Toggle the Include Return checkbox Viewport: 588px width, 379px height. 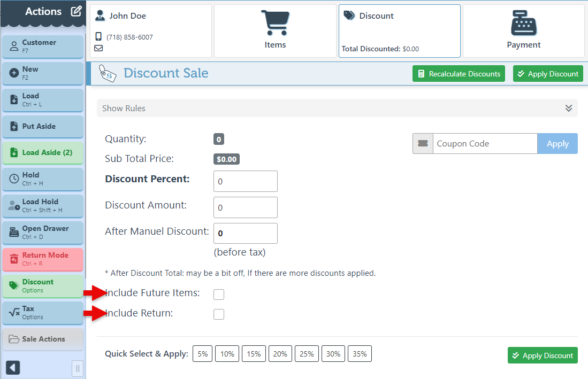(219, 314)
